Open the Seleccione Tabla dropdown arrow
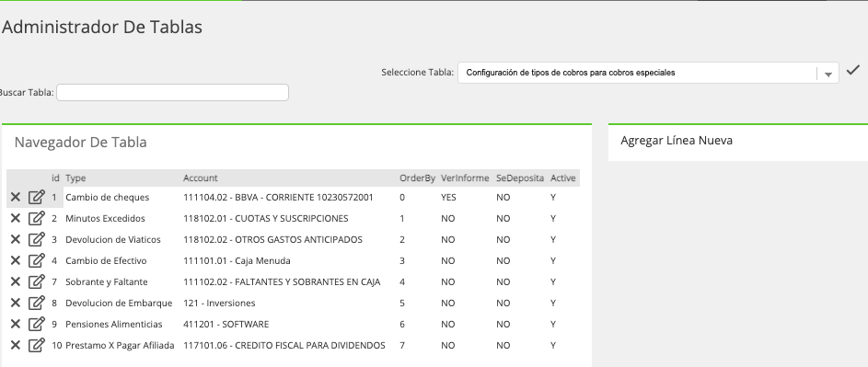The height and width of the screenshot is (367, 868). point(828,74)
